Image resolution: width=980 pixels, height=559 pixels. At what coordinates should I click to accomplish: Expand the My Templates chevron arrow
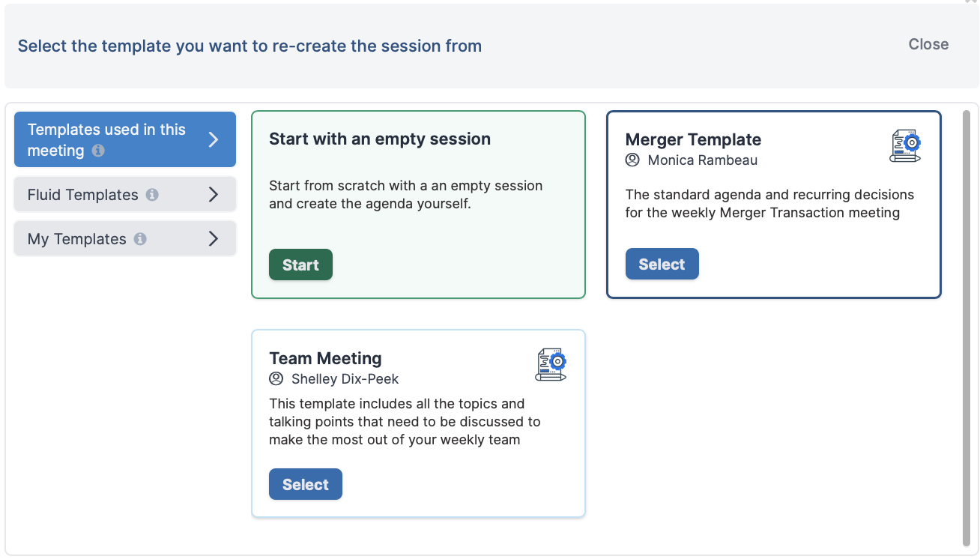(213, 239)
